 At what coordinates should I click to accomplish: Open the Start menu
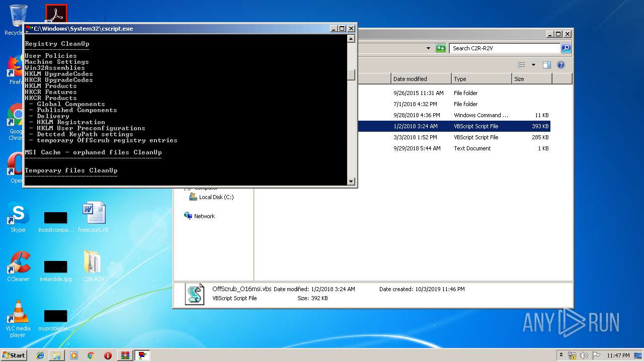click(x=14, y=355)
